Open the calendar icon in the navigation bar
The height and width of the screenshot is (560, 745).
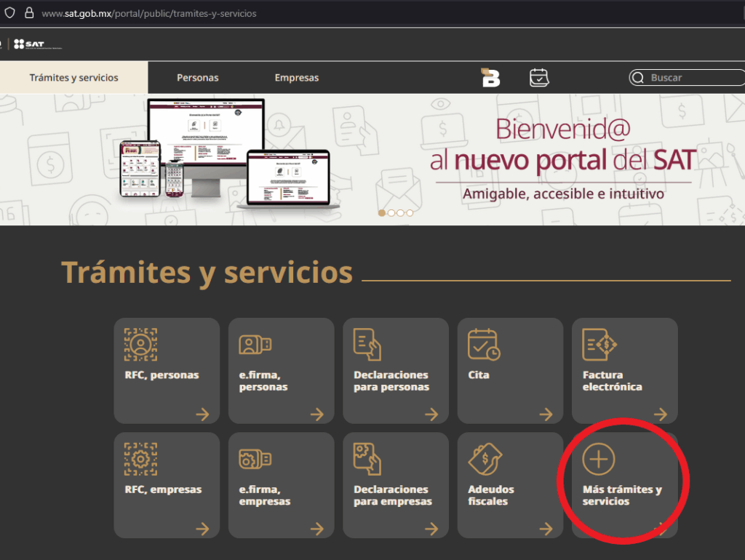pyautogui.click(x=538, y=77)
